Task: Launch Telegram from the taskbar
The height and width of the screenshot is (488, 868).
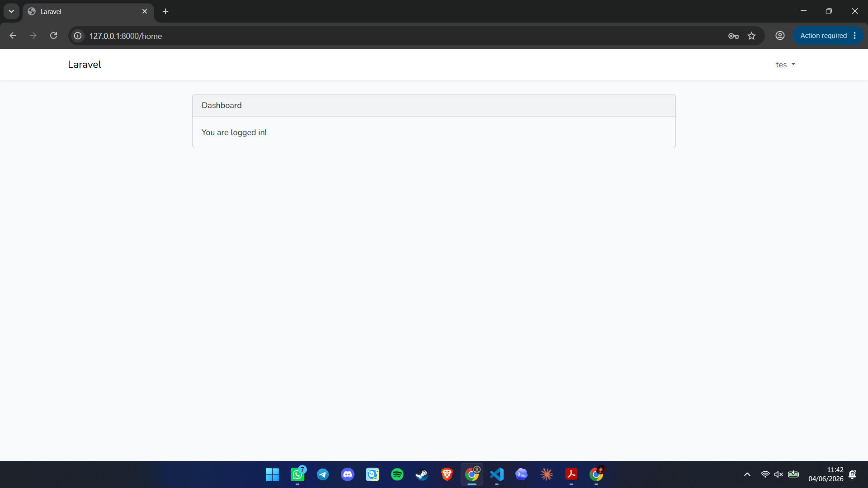Action: (323, 474)
